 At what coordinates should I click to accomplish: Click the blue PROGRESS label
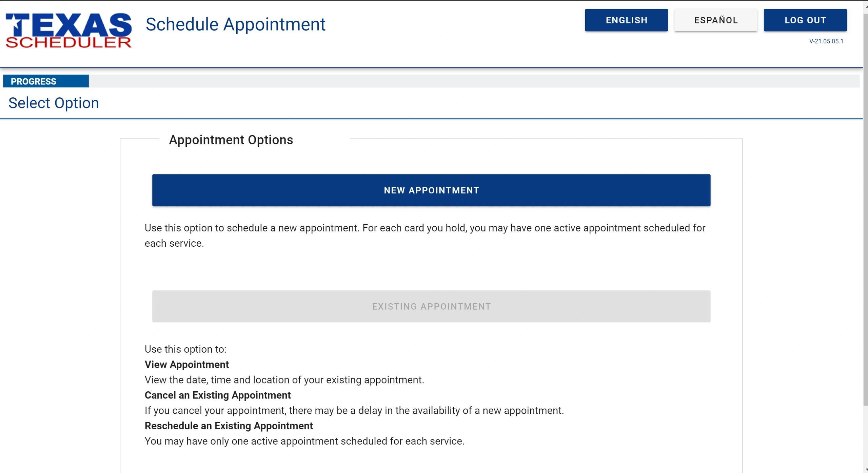(46, 81)
